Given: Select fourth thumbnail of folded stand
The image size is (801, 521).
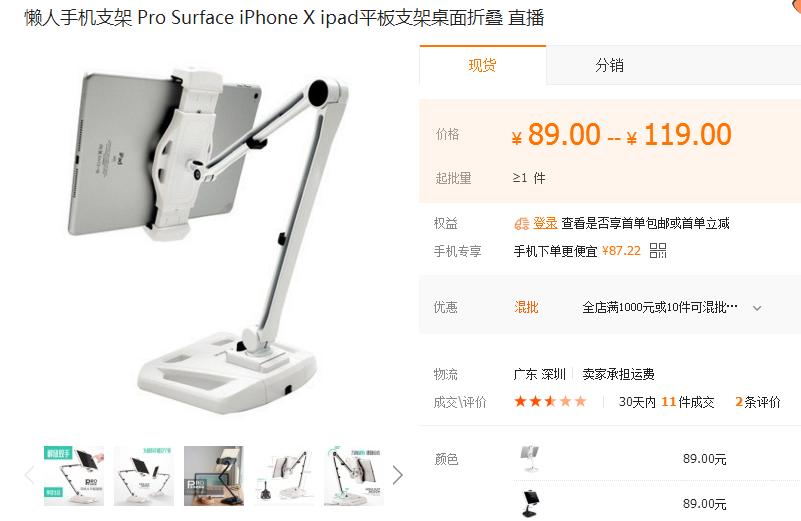Looking at the screenshot, I should pyautogui.click(x=284, y=476).
